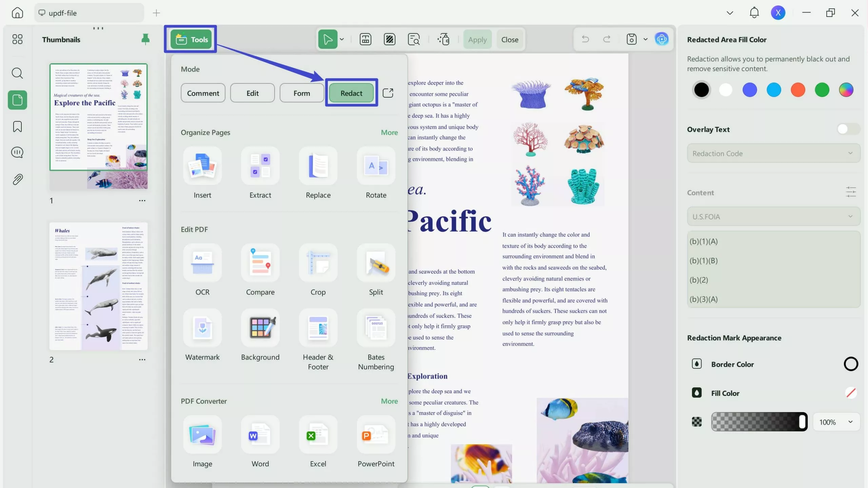
Task: Select the Whales page thumbnail
Action: (x=99, y=286)
